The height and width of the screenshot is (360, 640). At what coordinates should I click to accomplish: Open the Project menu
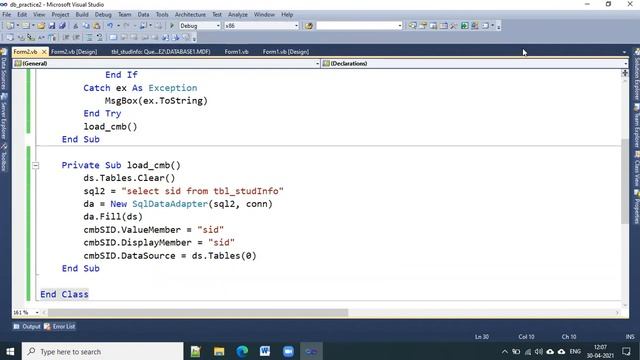click(60, 15)
